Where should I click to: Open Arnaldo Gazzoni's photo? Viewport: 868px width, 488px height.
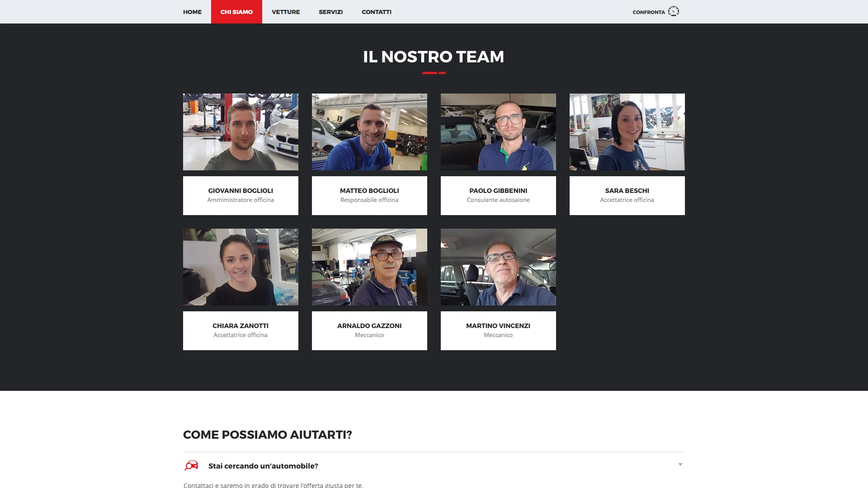369,267
